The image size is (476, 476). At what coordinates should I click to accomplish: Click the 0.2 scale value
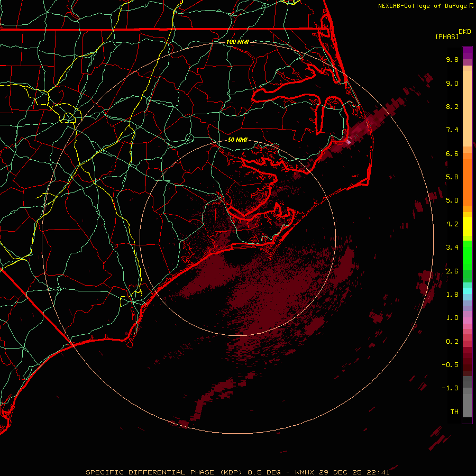(452, 342)
